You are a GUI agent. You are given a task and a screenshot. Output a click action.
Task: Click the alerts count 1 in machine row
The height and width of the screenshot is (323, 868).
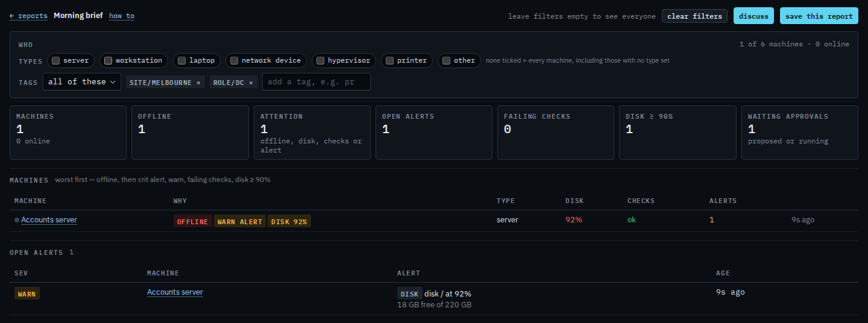pyautogui.click(x=712, y=220)
